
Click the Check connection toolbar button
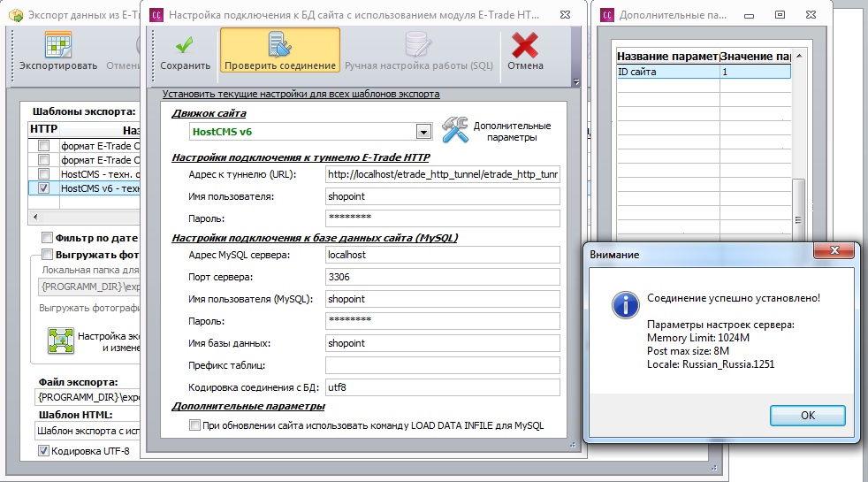pyautogui.click(x=280, y=51)
